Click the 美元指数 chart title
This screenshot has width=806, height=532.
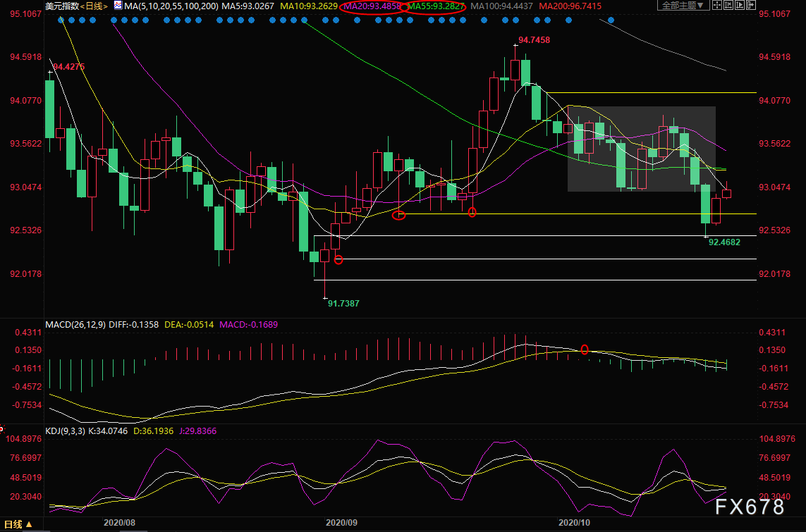pyautogui.click(x=61, y=6)
